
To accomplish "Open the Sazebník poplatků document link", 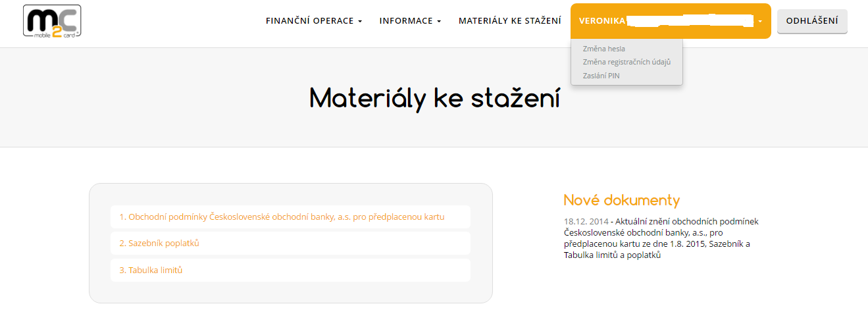I will tap(290, 244).
